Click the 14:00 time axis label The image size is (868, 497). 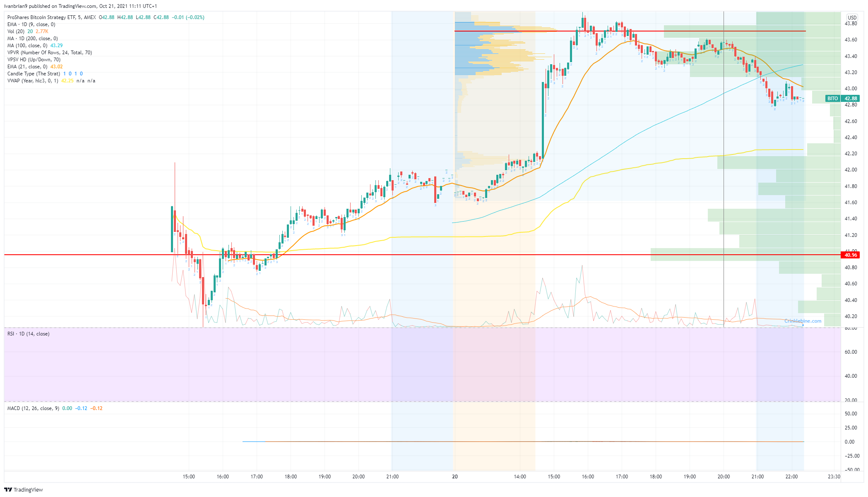pyautogui.click(x=520, y=477)
